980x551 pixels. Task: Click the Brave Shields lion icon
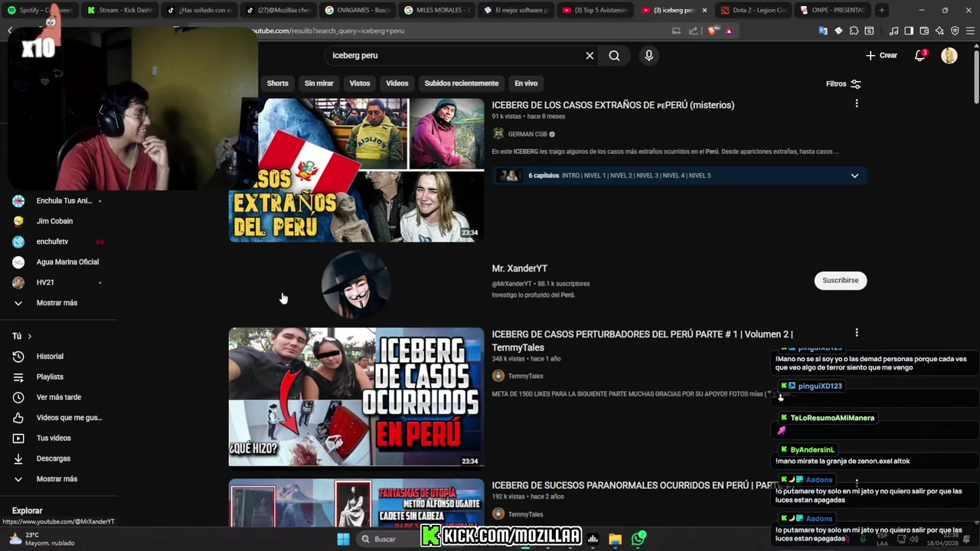click(x=714, y=31)
